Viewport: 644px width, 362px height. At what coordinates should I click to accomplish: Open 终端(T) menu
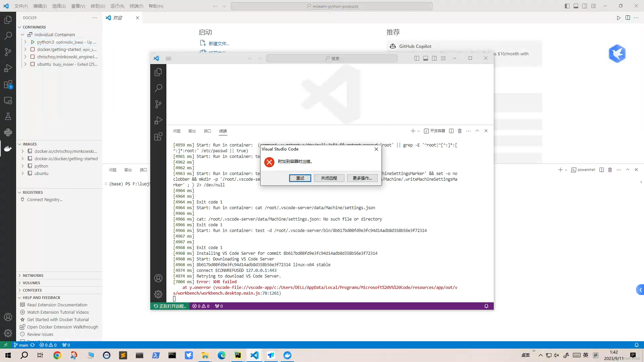click(136, 6)
